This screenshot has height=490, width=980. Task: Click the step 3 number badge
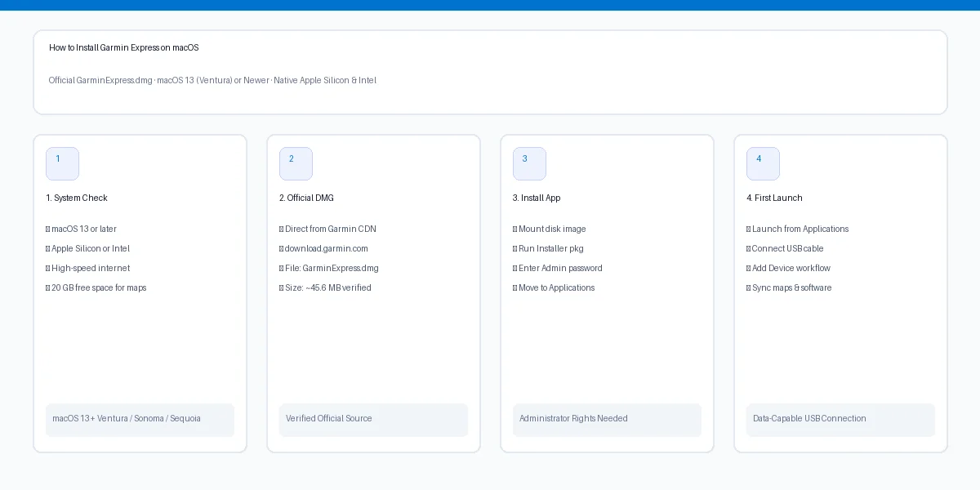pos(529,163)
